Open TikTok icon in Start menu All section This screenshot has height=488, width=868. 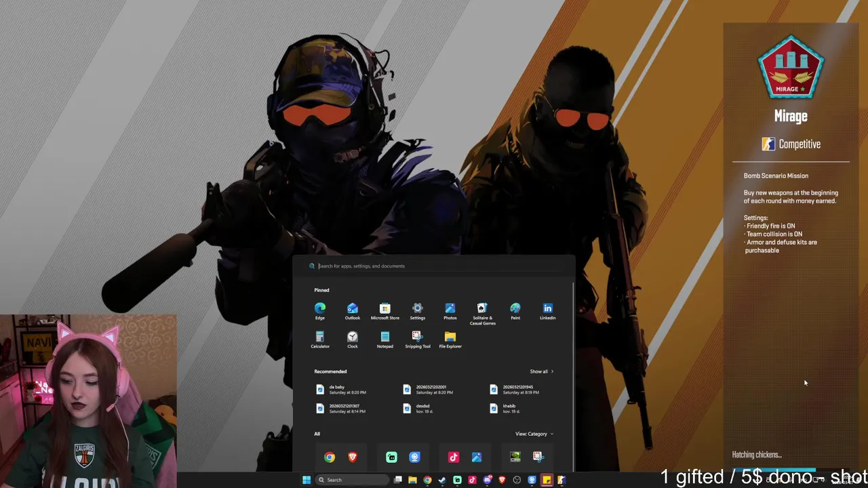pyautogui.click(x=454, y=457)
